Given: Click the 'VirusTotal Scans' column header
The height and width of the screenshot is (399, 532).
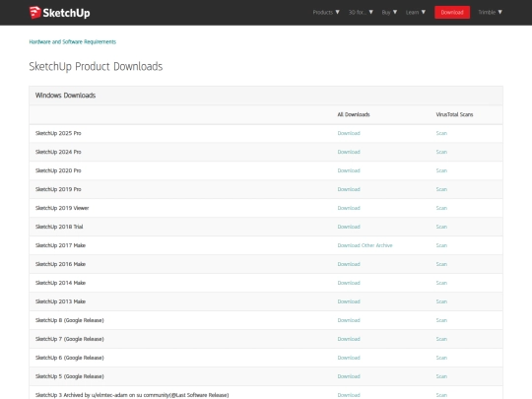Looking at the screenshot, I should click(454, 114).
